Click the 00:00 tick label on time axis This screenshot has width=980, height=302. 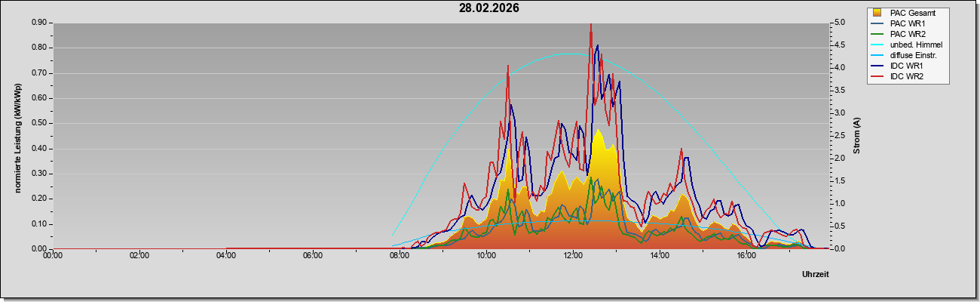pos(52,255)
